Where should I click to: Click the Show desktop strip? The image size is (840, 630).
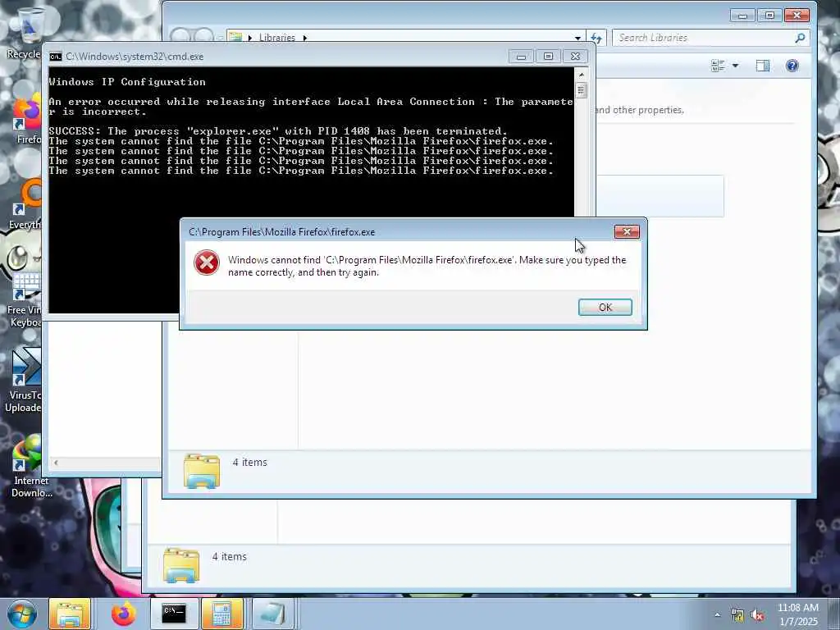[834, 614]
